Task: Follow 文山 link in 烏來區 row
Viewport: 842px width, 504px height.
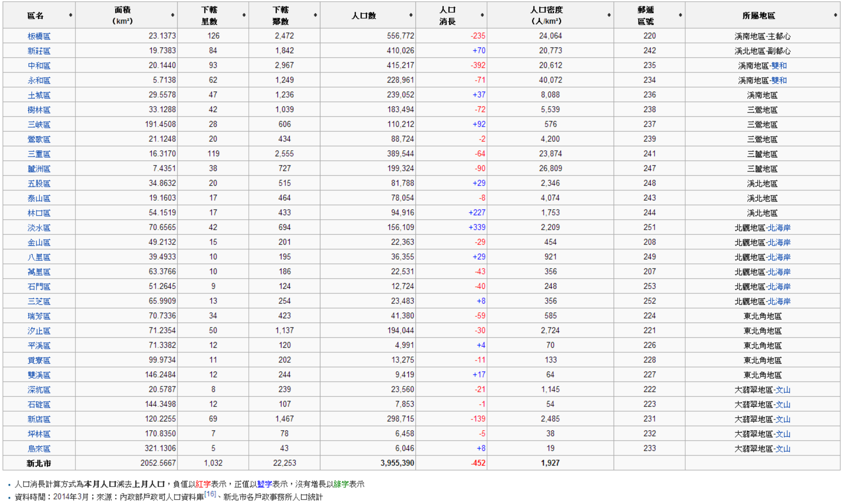Action: [x=783, y=449]
